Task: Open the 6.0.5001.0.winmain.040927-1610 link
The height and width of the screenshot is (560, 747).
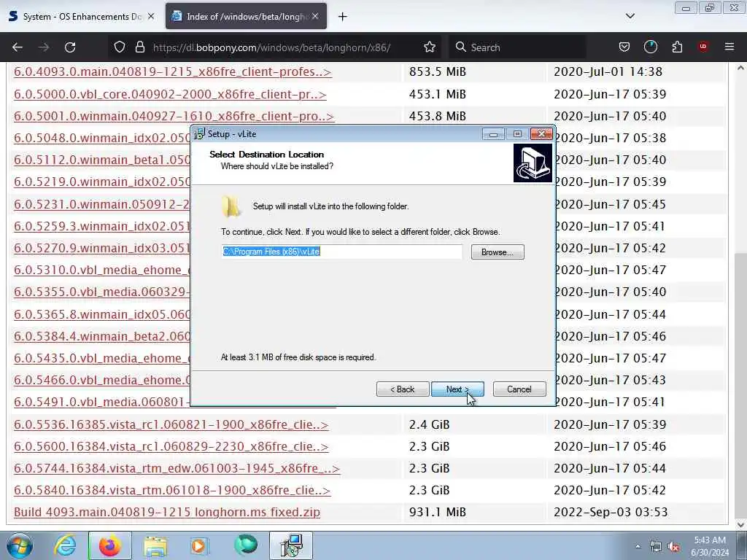Action: click(x=174, y=116)
